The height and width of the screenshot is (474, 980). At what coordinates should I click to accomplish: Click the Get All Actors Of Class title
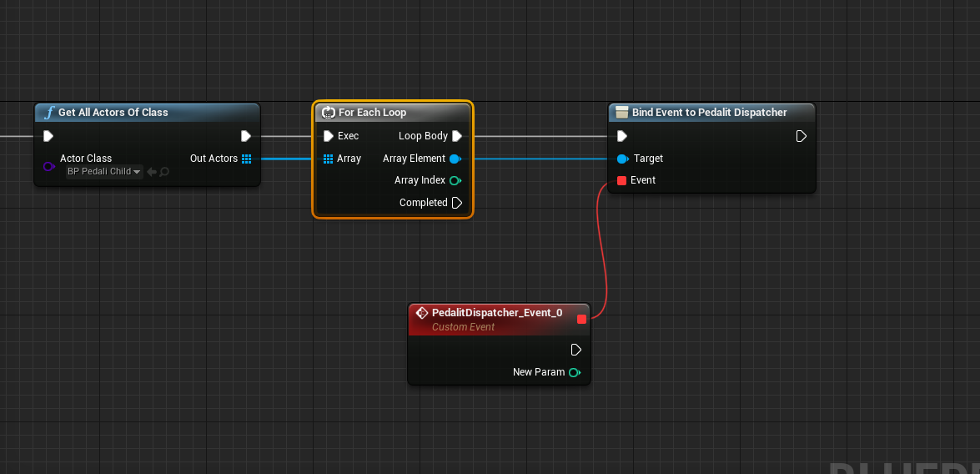pos(113,113)
